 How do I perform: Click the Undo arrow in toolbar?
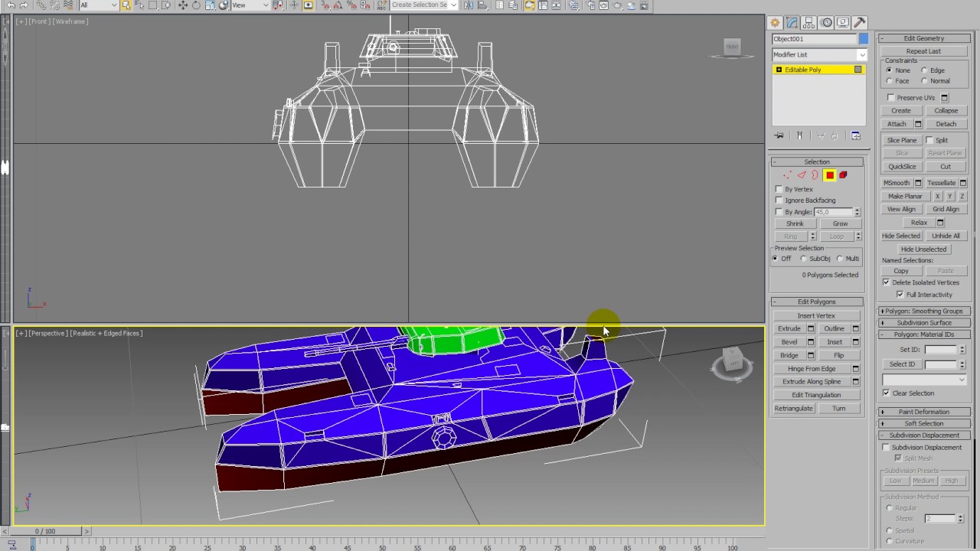pyautogui.click(x=11, y=5)
